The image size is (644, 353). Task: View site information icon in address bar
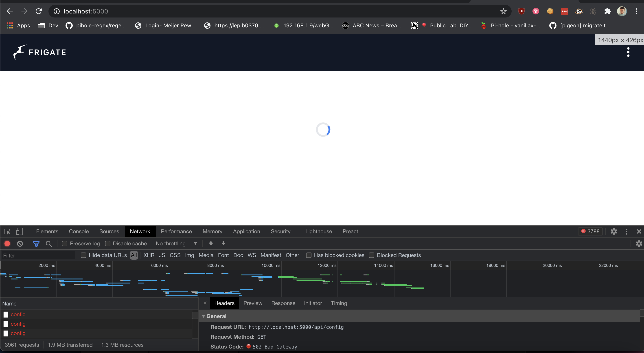pos(57,11)
